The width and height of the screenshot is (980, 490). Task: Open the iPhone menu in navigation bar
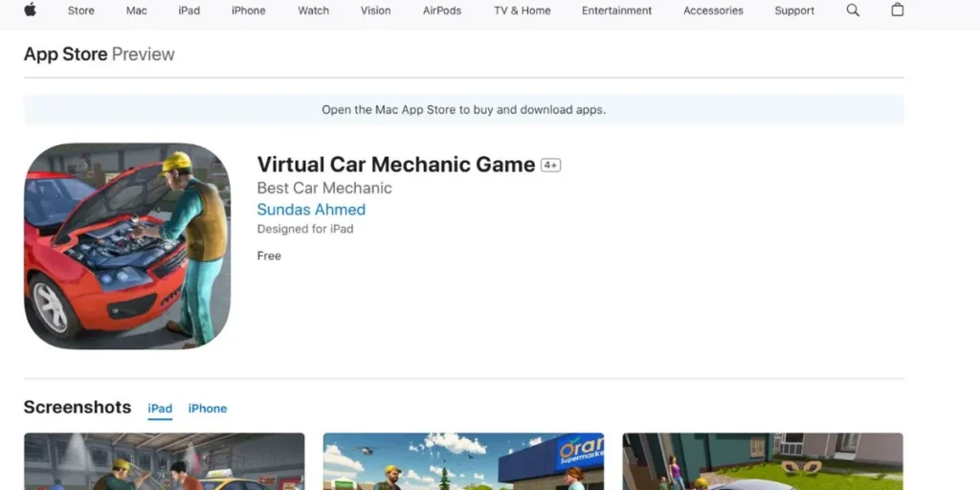click(x=248, y=11)
